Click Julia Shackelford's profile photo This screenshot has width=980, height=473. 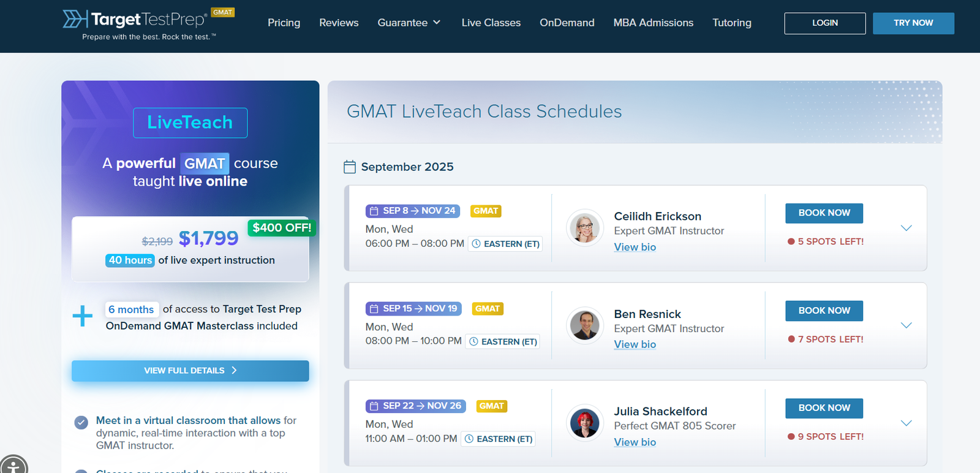(x=585, y=423)
